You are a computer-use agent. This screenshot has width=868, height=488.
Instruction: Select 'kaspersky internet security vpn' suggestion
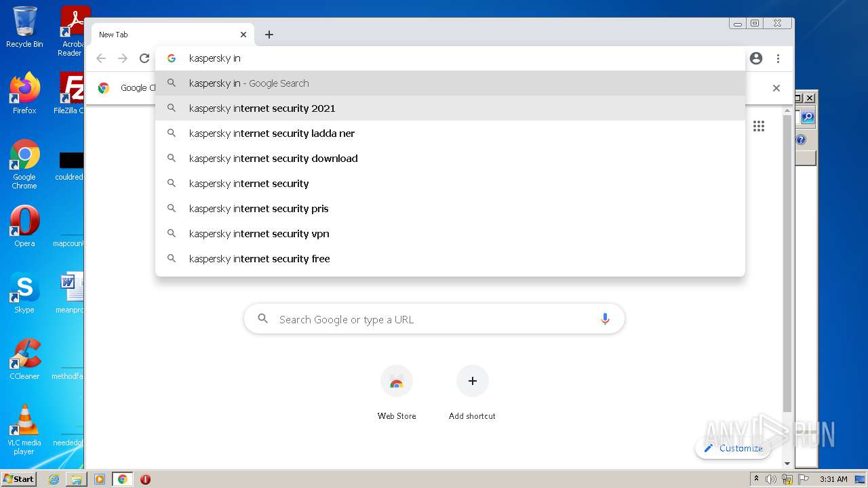tap(450, 234)
